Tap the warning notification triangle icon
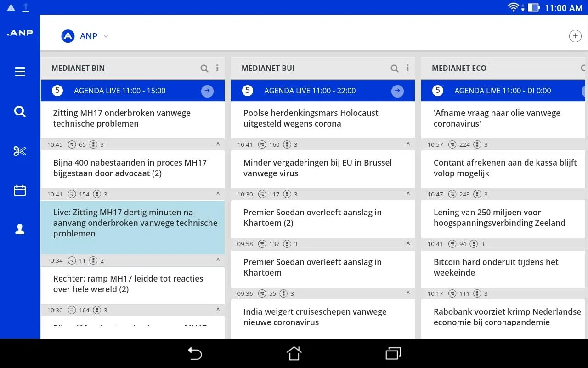The image size is (588, 368). coord(11,7)
